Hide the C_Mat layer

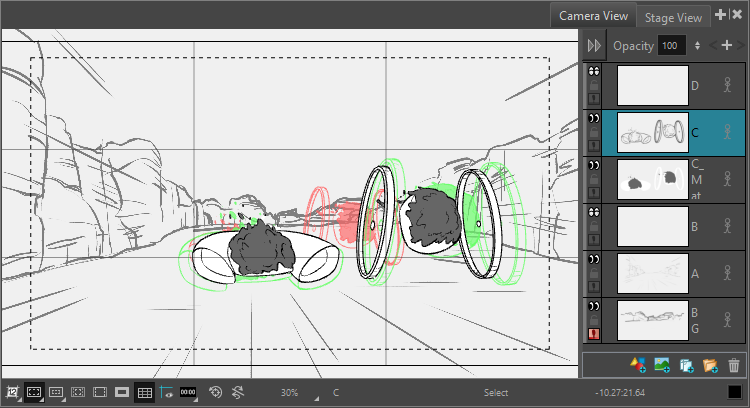594,164
